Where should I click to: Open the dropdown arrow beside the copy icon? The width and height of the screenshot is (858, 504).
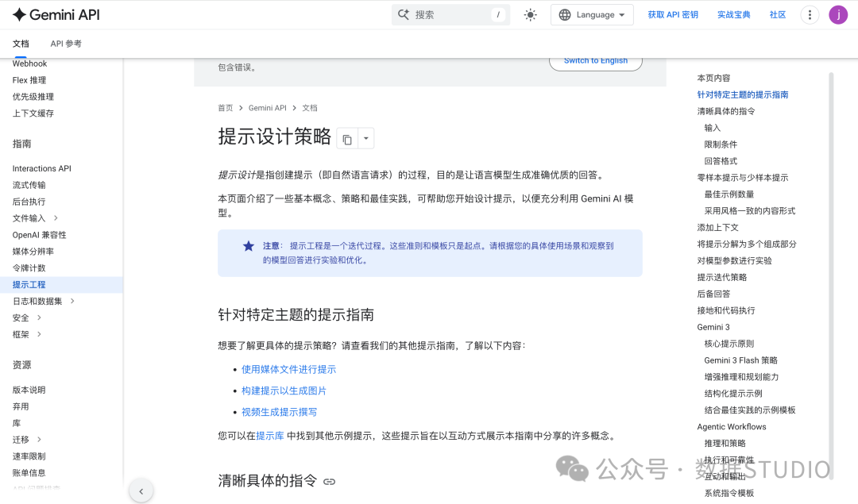366,139
